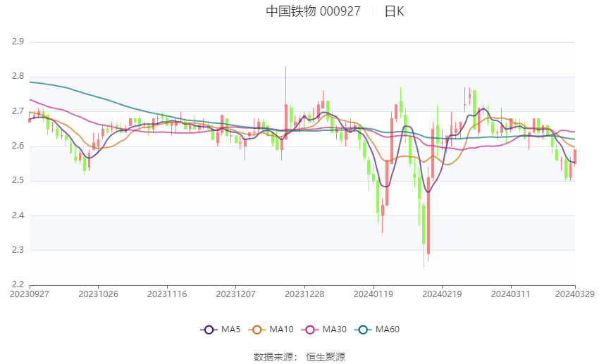
Task: Click y-axis value 2.5
Action: coord(18,180)
